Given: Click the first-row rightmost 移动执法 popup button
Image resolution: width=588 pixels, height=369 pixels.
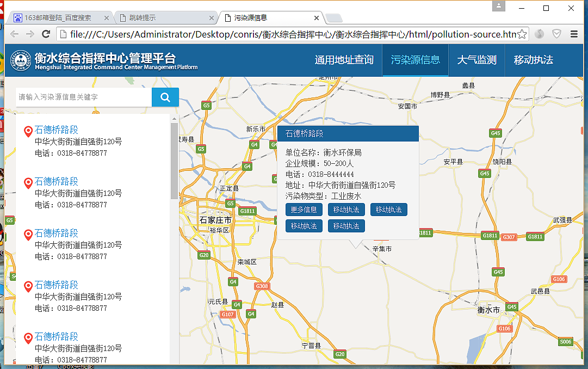Looking at the screenshot, I should click(388, 210).
